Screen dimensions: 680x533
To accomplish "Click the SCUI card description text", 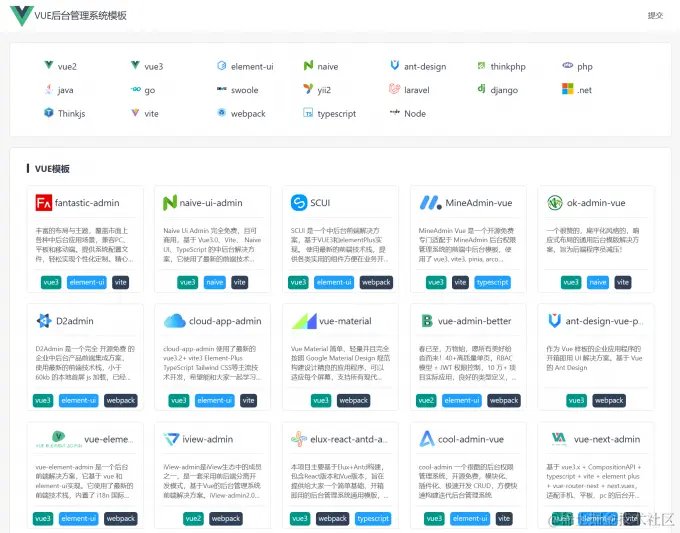I will (x=340, y=245).
